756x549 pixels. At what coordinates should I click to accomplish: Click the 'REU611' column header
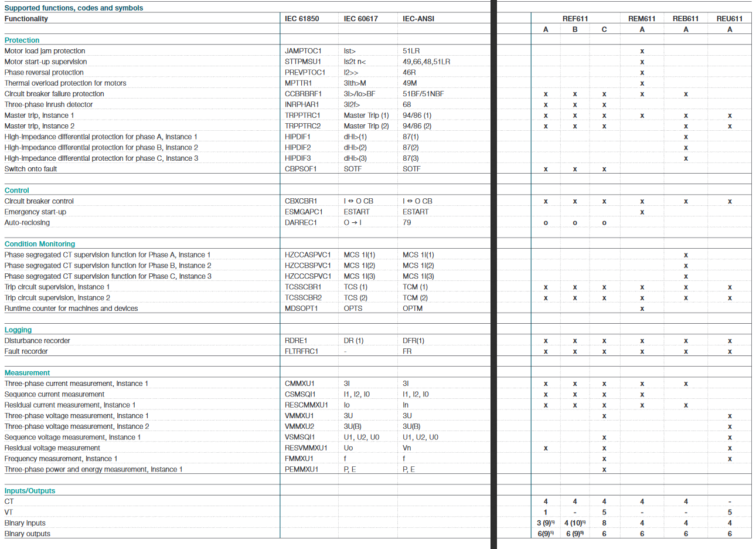pos(730,19)
